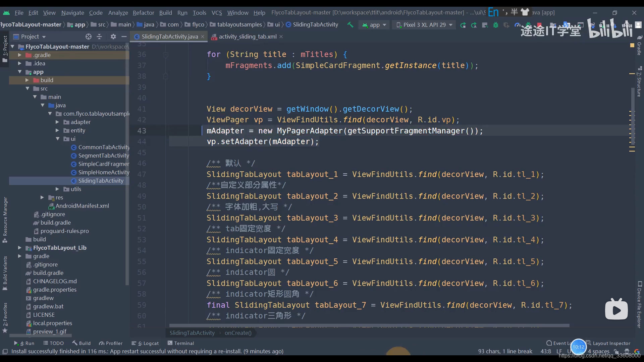Open the Tools menu

tap(199, 13)
